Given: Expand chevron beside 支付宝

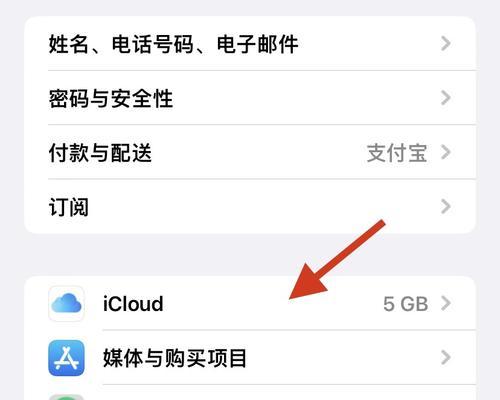Looking at the screenshot, I should [446, 152].
